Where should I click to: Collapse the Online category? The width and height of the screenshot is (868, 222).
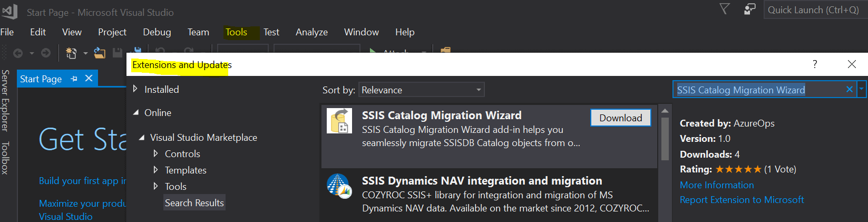[136, 112]
